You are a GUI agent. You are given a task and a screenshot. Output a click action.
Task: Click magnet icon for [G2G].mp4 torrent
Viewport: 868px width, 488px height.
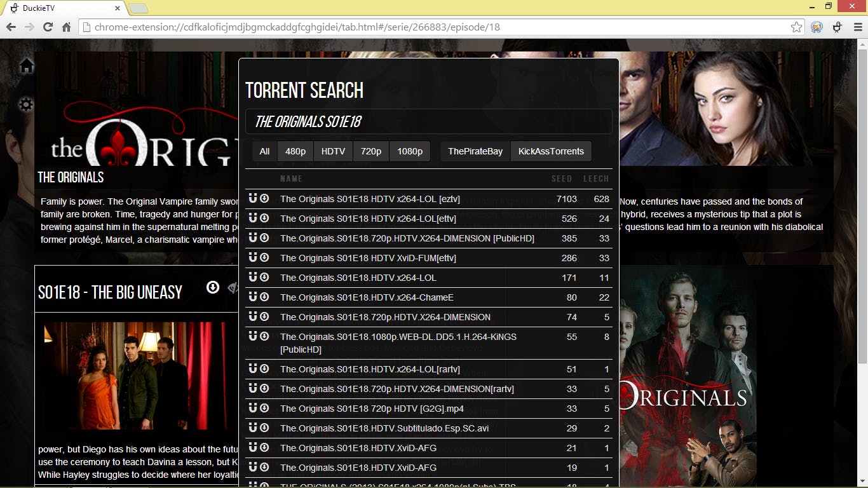coord(252,408)
